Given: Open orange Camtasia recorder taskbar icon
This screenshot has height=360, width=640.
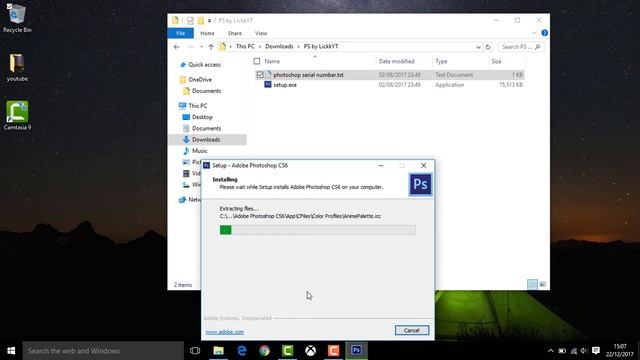Looking at the screenshot, I should 333,351.
